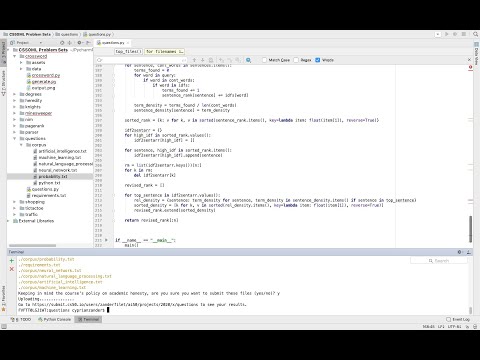Select the traffic folder
The image size is (480, 360).
[x=29, y=215]
